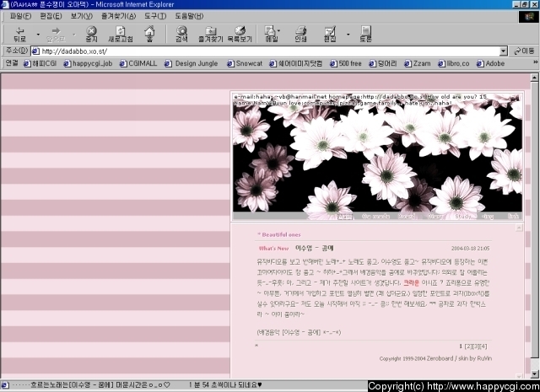
Task: Click the 2004-03-18 21:05 post date
Action: (x=471, y=249)
